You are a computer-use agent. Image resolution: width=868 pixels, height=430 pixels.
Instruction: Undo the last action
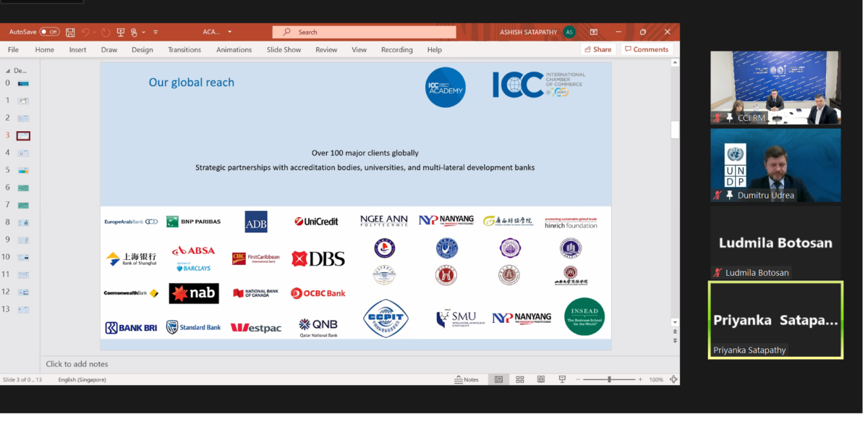pyautogui.click(x=85, y=32)
